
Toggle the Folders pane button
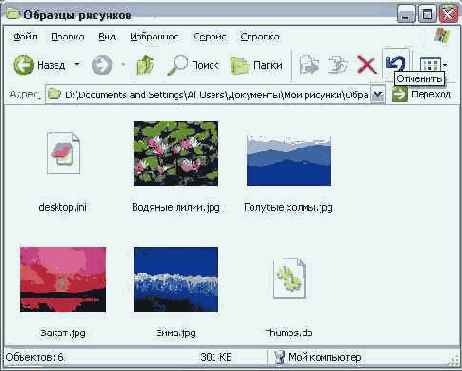tap(256, 65)
